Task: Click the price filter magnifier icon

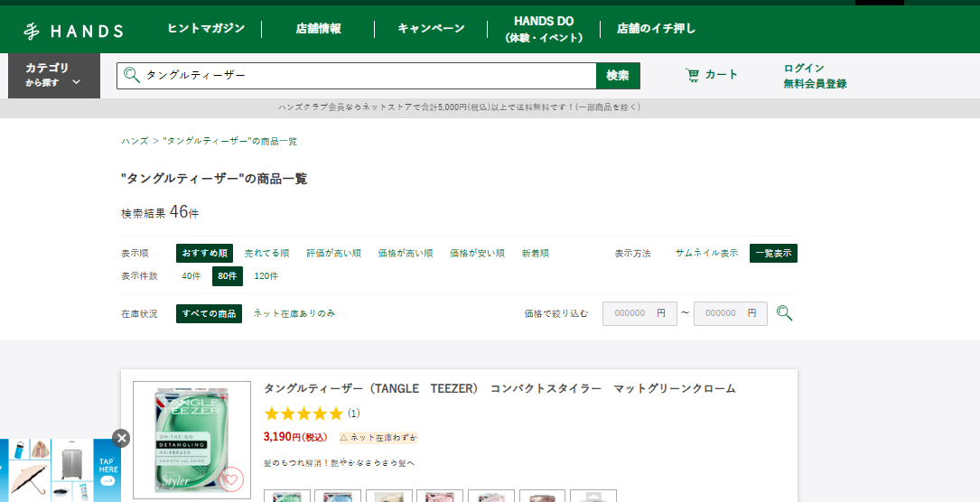Action: point(784,312)
